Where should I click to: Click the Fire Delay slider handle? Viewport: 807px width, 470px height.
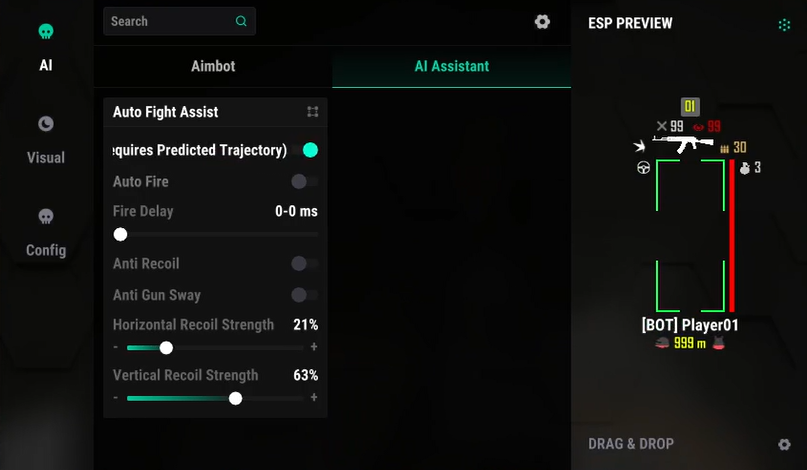121,234
